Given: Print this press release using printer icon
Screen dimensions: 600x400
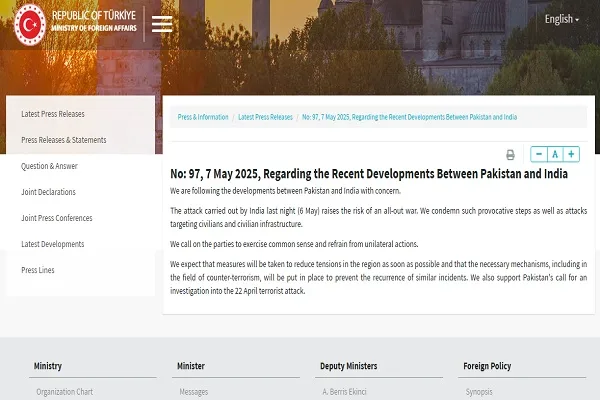Looking at the screenshot, I should coord(510,155).
